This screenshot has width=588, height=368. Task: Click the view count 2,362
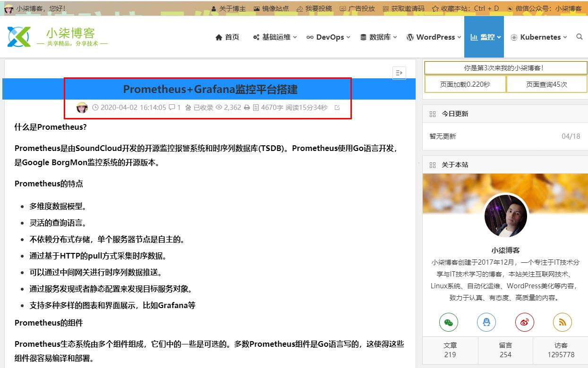pos(232,108)
